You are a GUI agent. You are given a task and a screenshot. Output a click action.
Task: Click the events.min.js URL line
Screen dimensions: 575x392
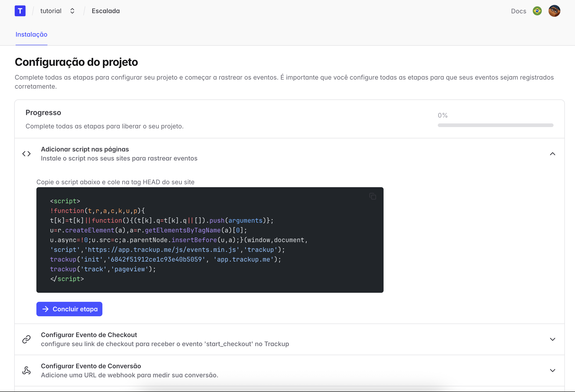click(167, 250)
